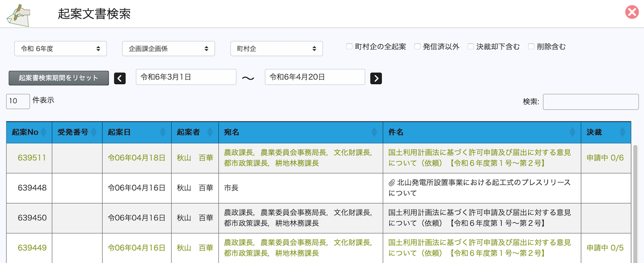Open the 町村企 dropdown
This screenshot has height=263, width=644.
point(276,49)
